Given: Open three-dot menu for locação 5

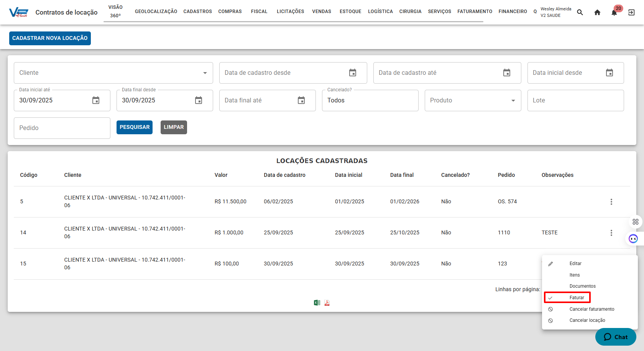Looking at the screenshot, I should pos(611,202).
